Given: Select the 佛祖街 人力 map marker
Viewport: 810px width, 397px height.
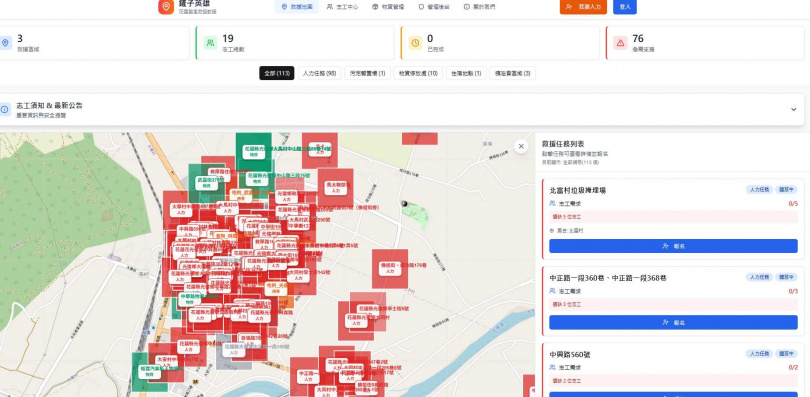Looking at the screenshot, I should [x=390, y=268].
